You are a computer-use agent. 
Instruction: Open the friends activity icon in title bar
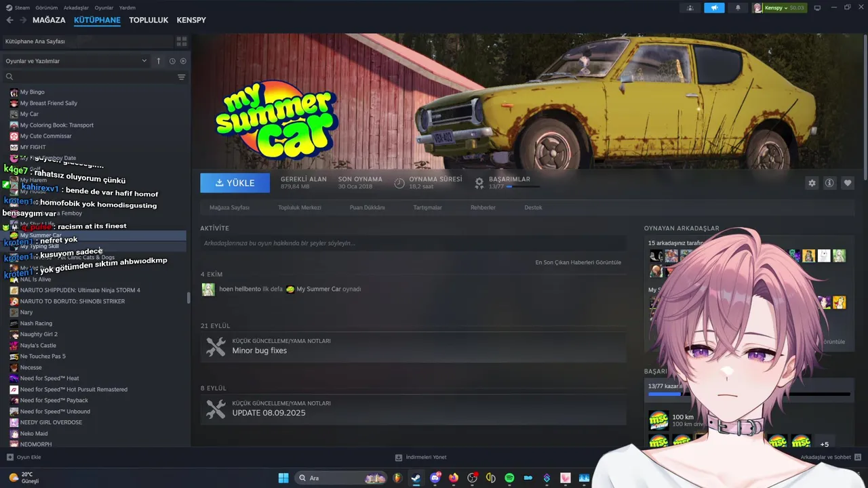pyautogui.click(x=690, y=8)
